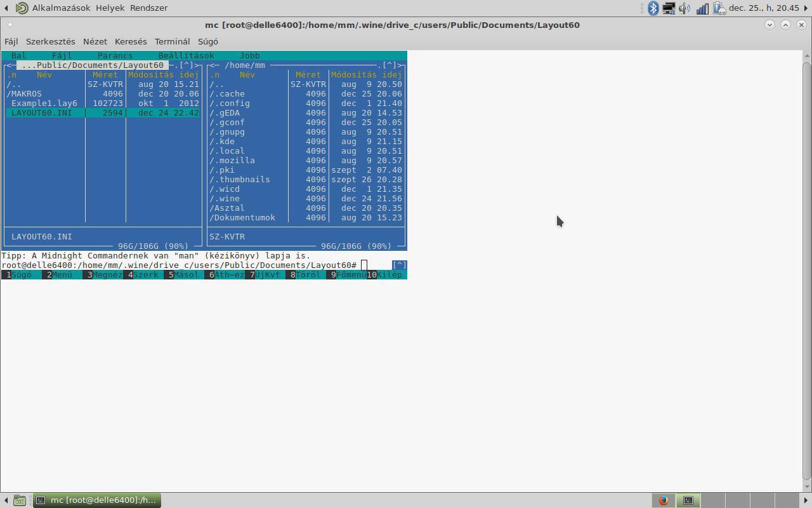This screenshot has width=812, height=508.
Task: Sort left panel by Méret column header
Action: pyautogui.click(x=105, y=74)
